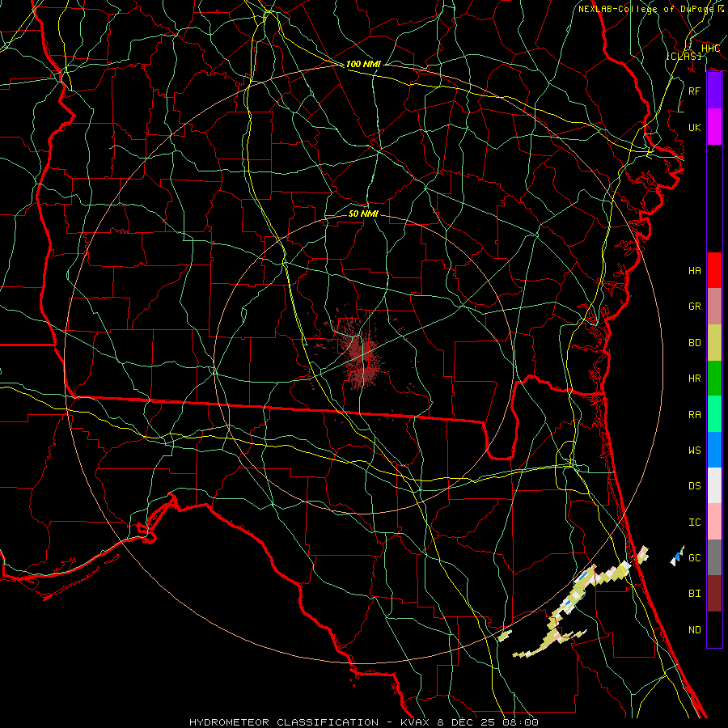Viewport: 728px width, 728px height.
Task: Click the 'WS' legend label
Action: pyautogui.click(x=695, y=450)
